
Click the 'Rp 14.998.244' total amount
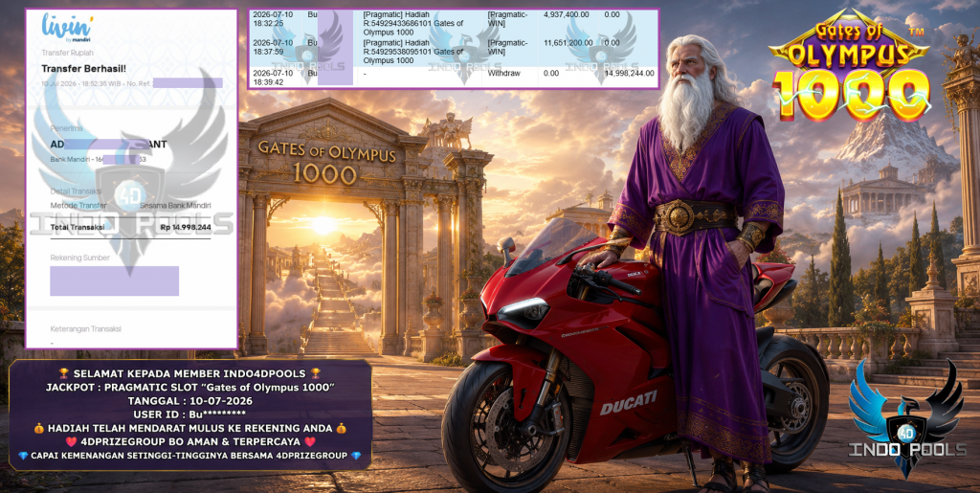click(186, 228)
